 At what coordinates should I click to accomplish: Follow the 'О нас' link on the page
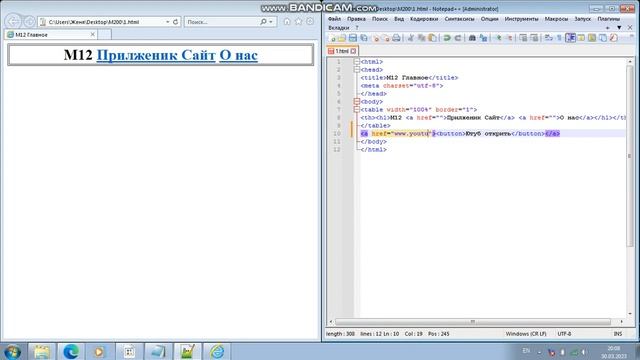coord(239,55)
